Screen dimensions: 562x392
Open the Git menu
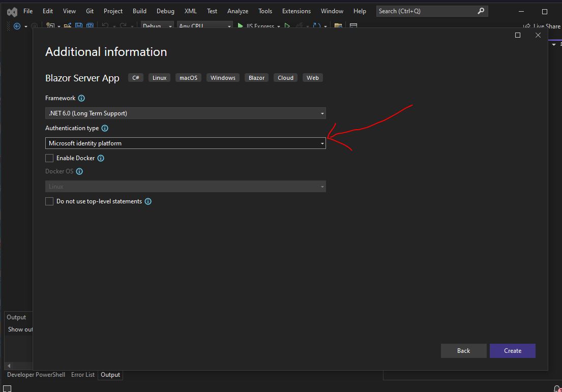[90, 11]
